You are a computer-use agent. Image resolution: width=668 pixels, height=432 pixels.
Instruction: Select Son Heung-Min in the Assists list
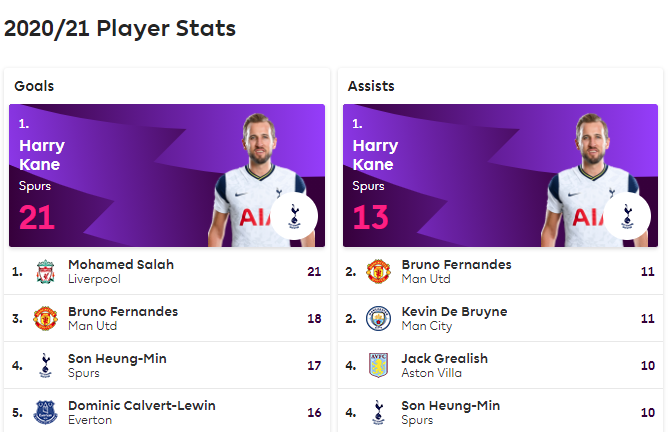pos(451,406)
